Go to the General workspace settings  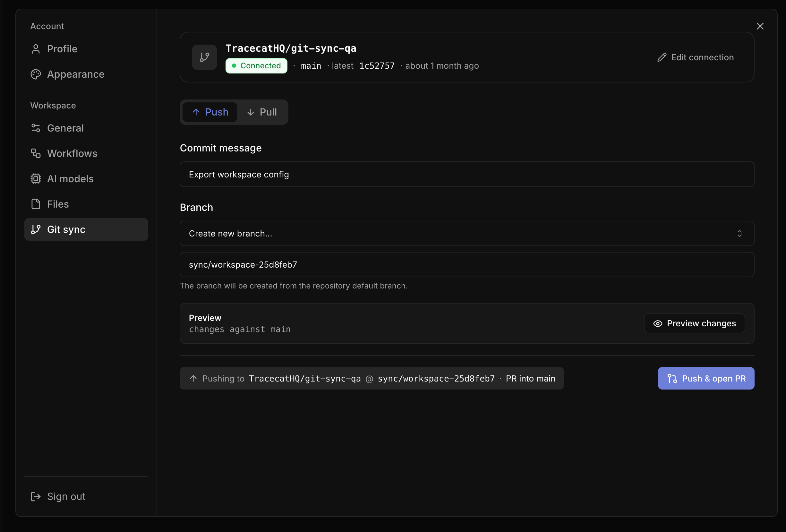(x=86, y=128)
